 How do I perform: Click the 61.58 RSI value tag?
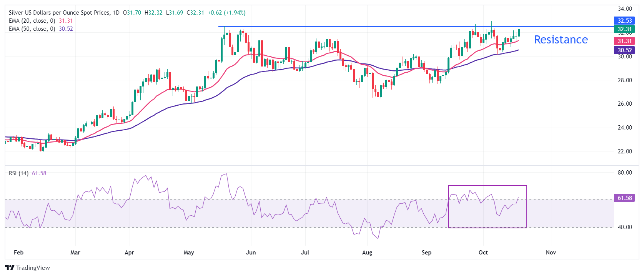pos(624,198)
